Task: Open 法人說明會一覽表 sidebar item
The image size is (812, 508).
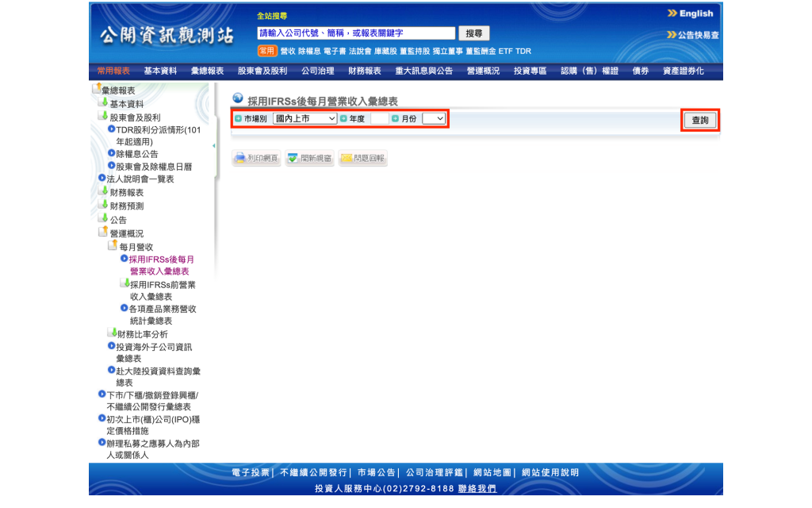Action: point(140,179)
